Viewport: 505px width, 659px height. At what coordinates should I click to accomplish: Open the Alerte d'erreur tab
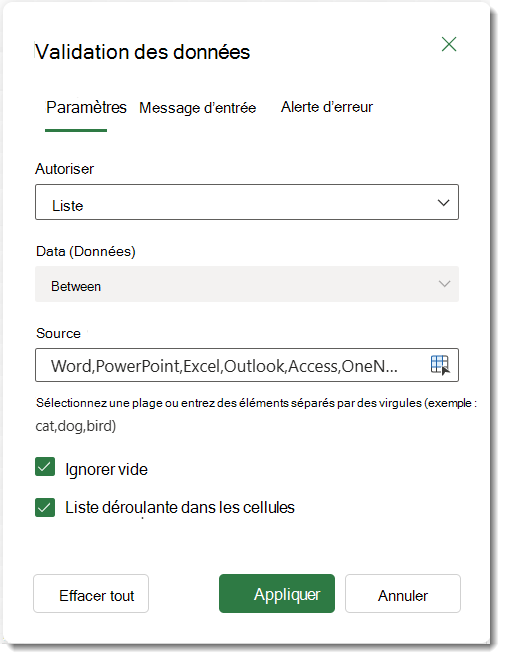tap(326, 107)
